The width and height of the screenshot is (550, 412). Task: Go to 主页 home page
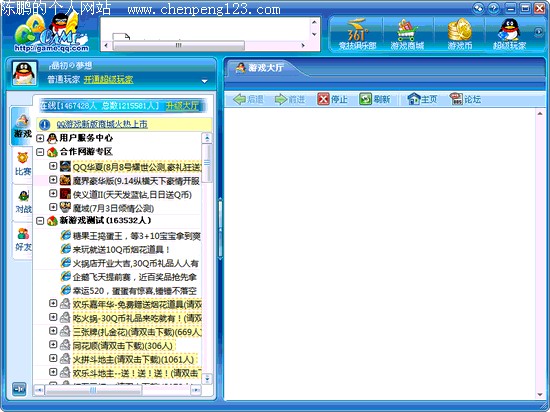coord(422,100)
